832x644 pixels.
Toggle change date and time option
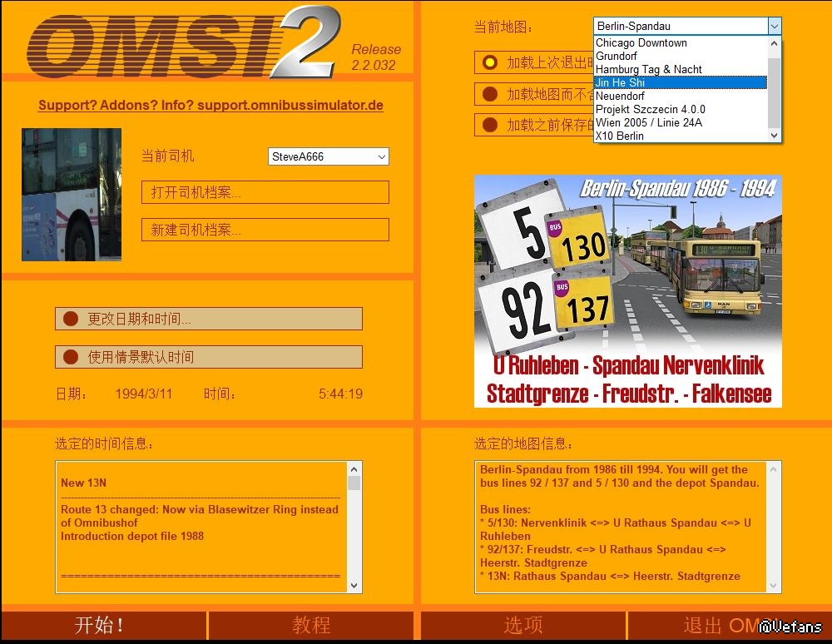(x=209, y=319)
